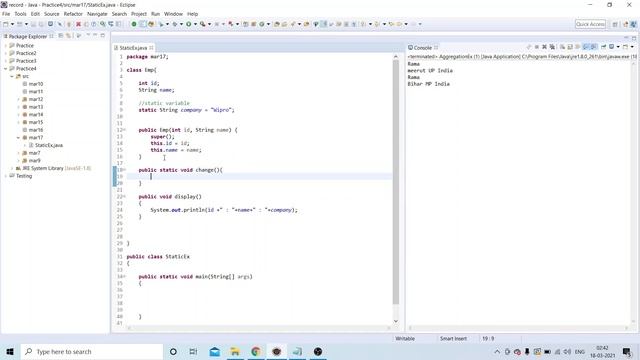Viewport: 640px width, 360px height.
Task: Click Clear Console icon
Action: [562, 47]
